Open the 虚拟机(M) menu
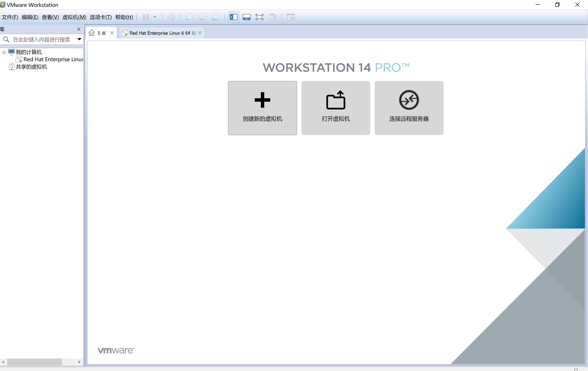This screenshot has height=371, width=588. pos(74,17)
